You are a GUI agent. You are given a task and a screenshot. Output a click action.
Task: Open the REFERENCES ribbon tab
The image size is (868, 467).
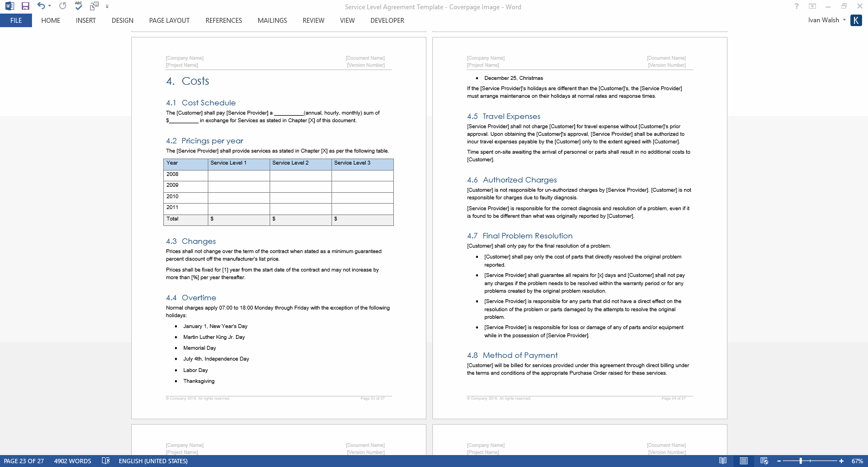(x=224, y=21)
